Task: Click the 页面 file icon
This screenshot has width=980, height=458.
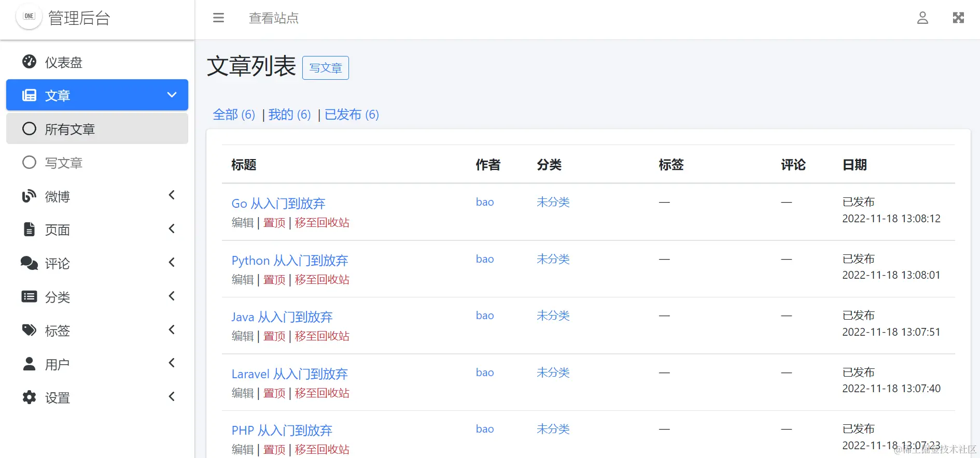Action: (29, 230)
